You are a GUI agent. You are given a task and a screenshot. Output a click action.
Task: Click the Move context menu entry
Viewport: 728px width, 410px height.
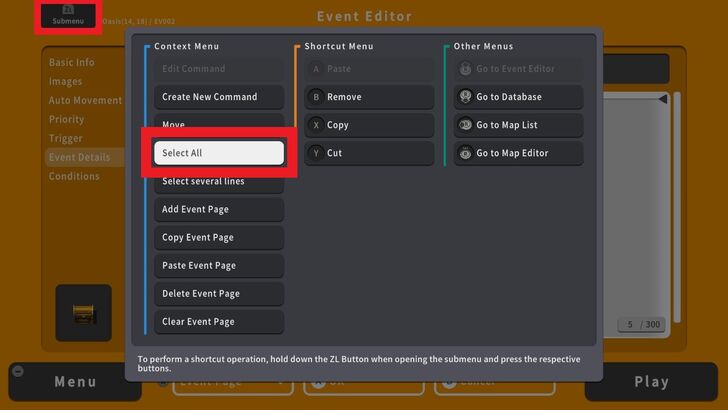[x=219, y=122]
